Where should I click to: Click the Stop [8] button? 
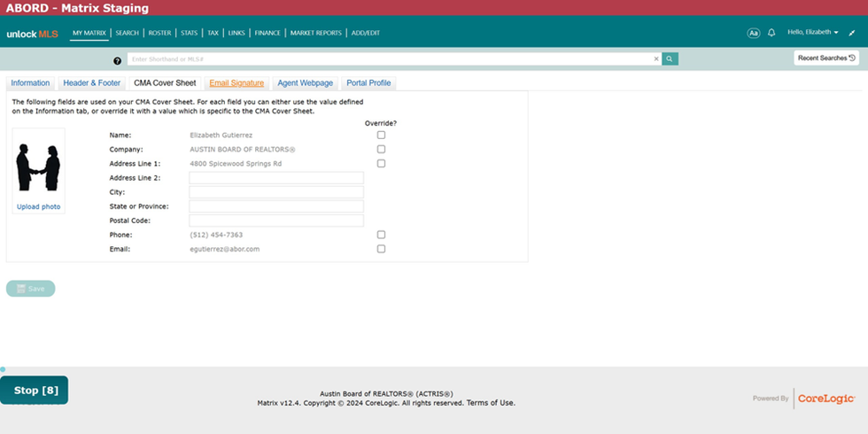point(35,391)
